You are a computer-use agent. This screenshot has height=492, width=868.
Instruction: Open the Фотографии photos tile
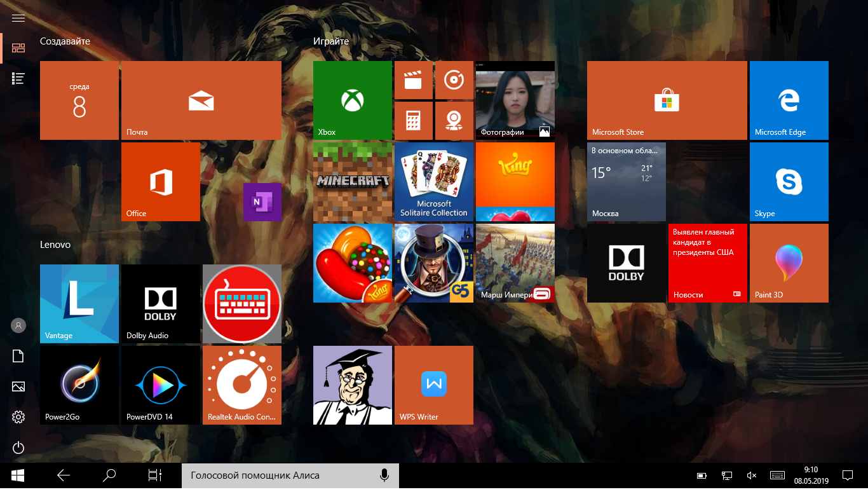515,100
